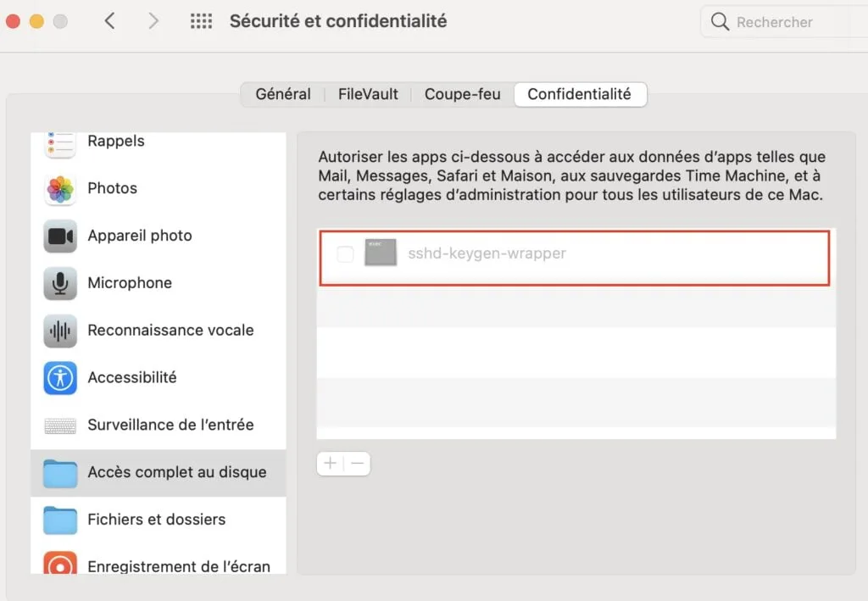Select the Photos icon in sidebar
Image resolution: width=868 pixels, height=601 pixels.
(60, 189)
